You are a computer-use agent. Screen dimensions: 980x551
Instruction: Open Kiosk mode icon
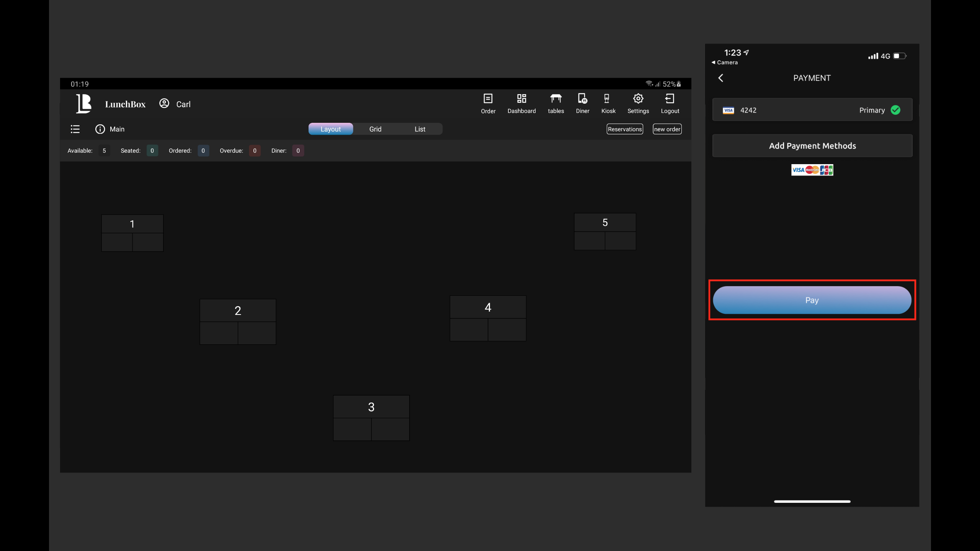pos(607,99)
